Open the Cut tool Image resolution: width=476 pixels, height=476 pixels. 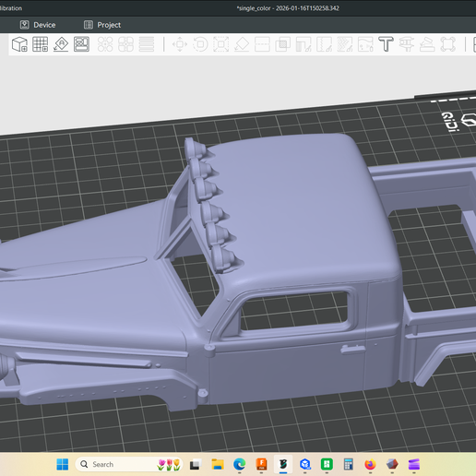262,44
